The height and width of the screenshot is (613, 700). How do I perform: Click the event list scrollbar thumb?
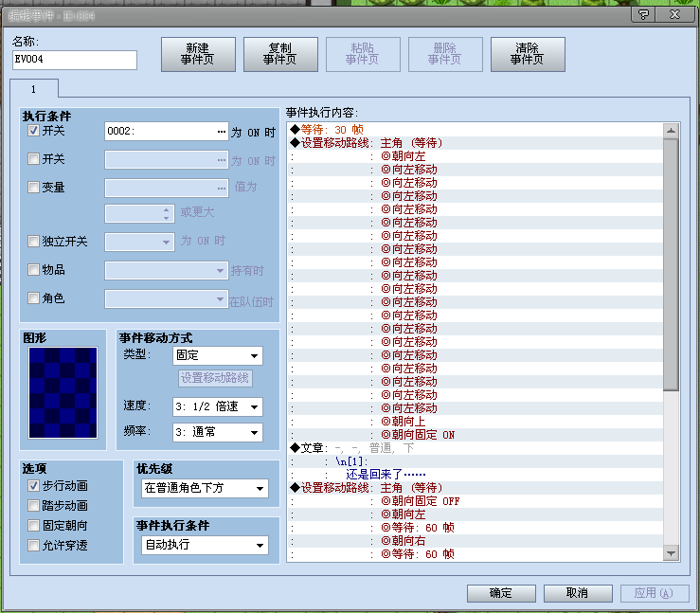[x=671, y=264]
